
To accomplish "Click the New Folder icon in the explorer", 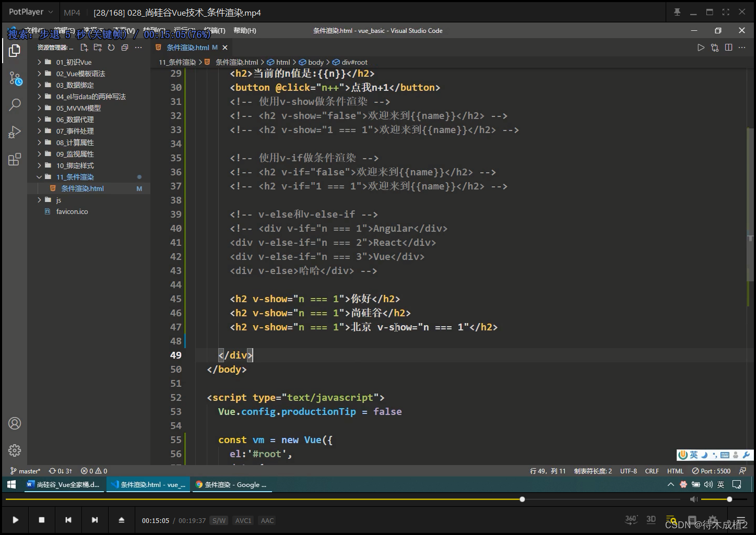I will tap(98, 47).
